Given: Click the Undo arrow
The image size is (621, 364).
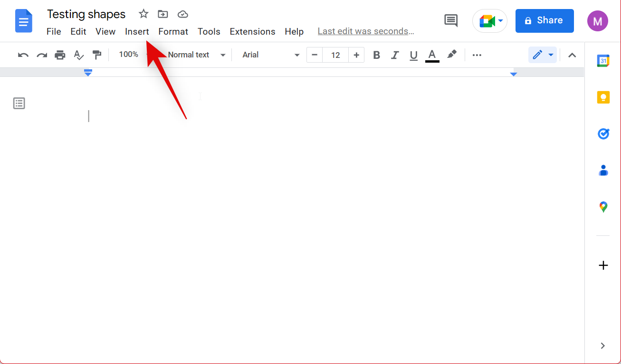Looking at the screenshot, I should point(23,55).
